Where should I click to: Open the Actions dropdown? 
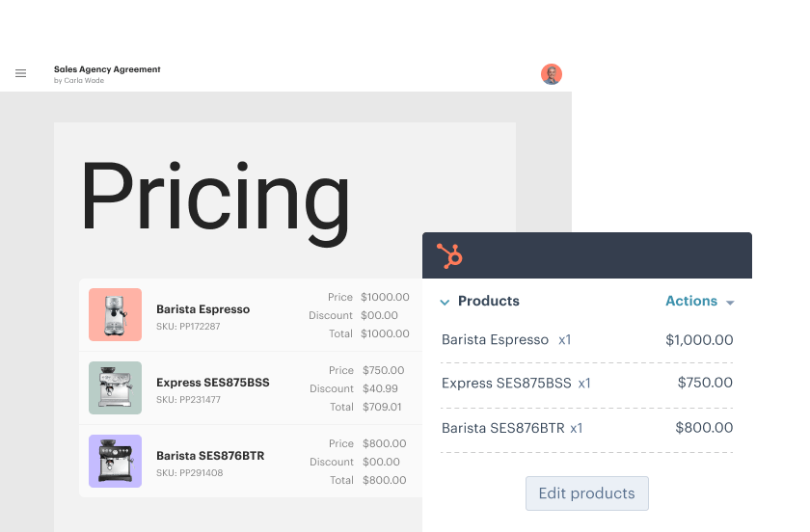[x=699, y=301]
